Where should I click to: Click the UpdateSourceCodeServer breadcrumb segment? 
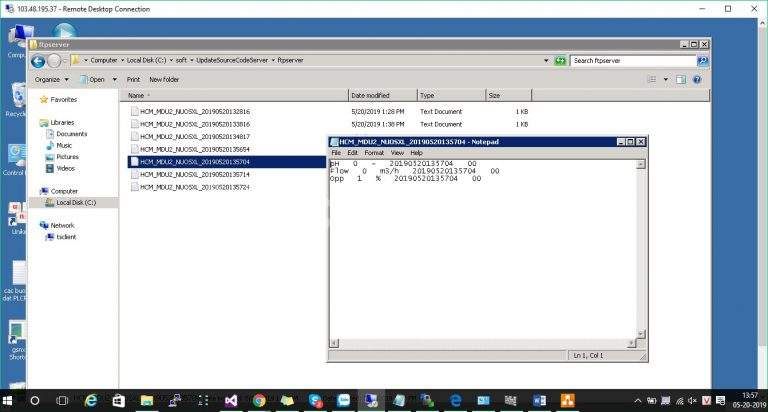click(x=232, y=60)
